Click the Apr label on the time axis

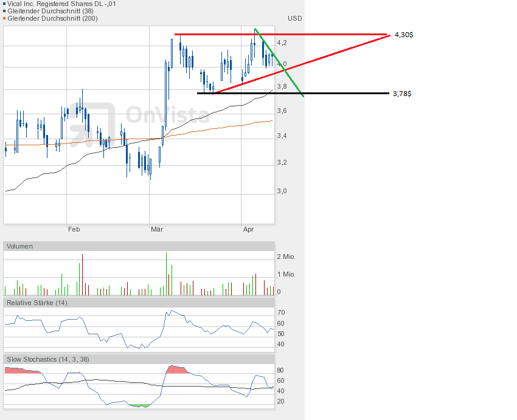tap(248, 229)
